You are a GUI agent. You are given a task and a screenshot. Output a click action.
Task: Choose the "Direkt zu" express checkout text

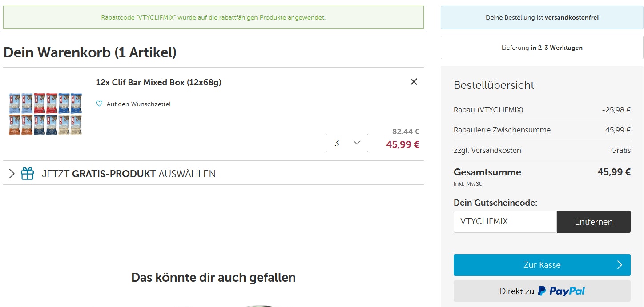point(517,291)
